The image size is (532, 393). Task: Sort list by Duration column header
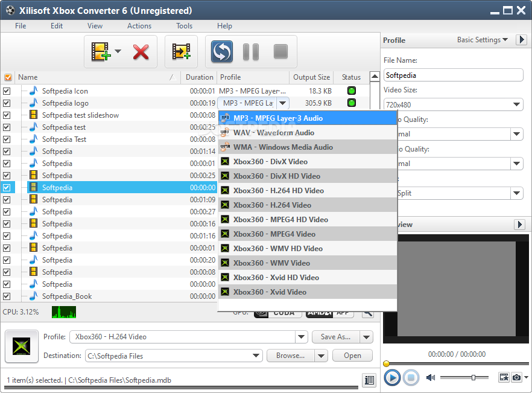(x=199, y=77)
